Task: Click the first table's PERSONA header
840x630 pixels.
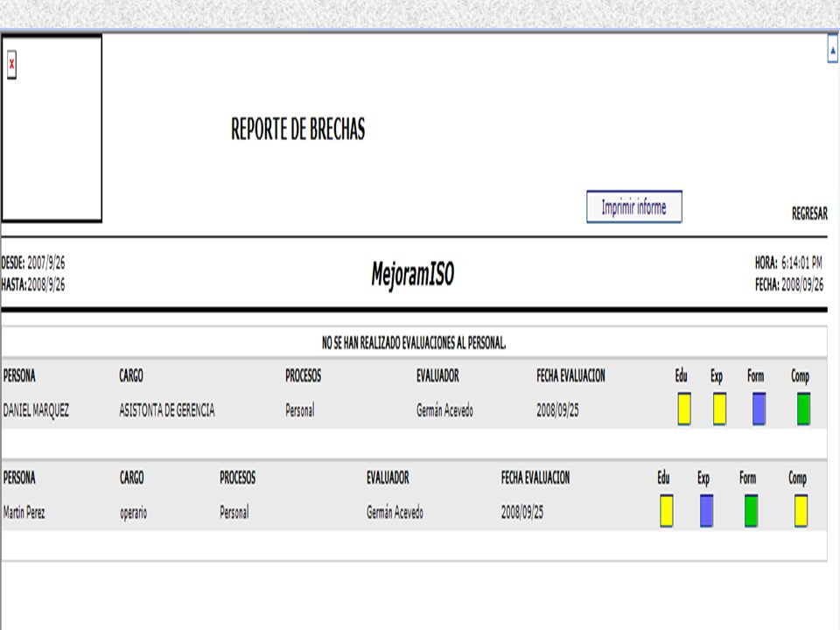Action: (19, 375)
